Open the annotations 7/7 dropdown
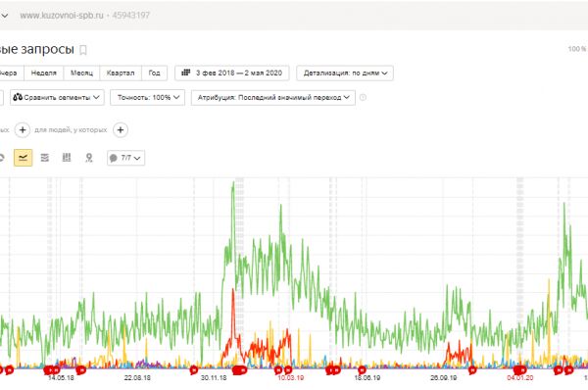Screen dimensions: 588x390 pos(126,158)
